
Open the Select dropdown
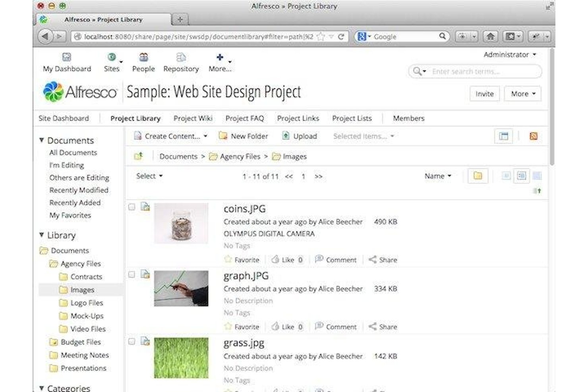149,176
